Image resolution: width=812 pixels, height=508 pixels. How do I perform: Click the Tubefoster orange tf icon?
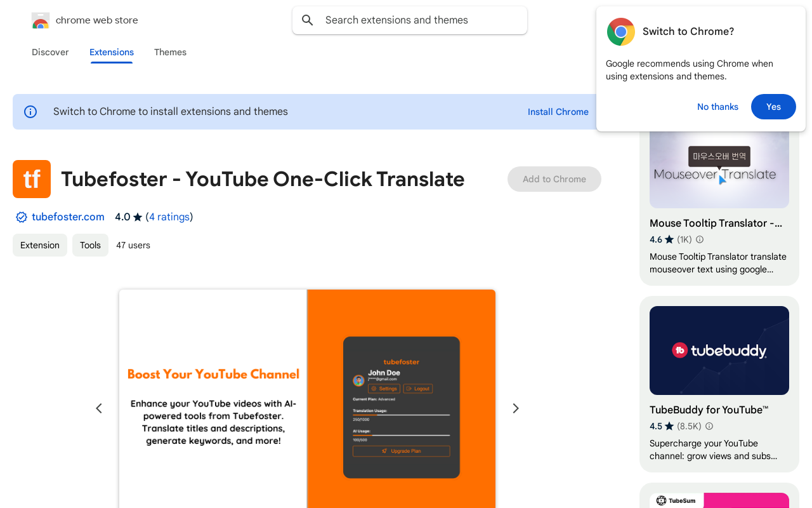(x=32, y=179)
